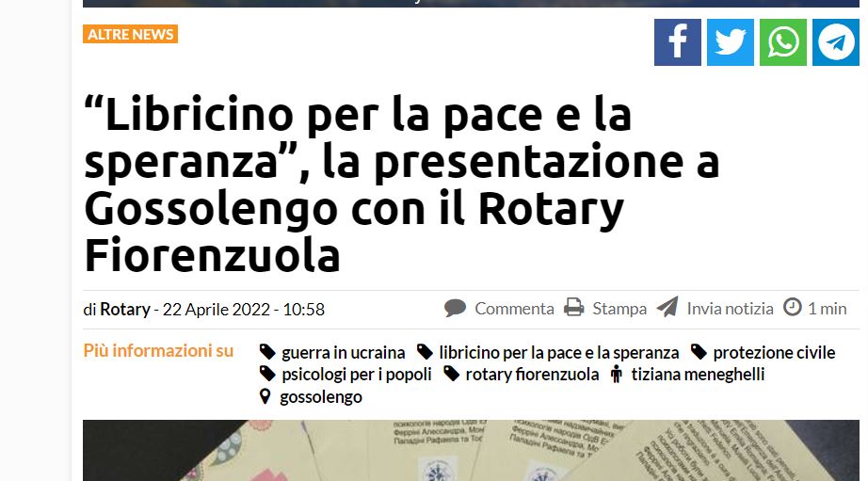Click the map pin icon beside gossolengo
Screen dimensions: 868x481
pyautogui.click(x=265, y=396)
